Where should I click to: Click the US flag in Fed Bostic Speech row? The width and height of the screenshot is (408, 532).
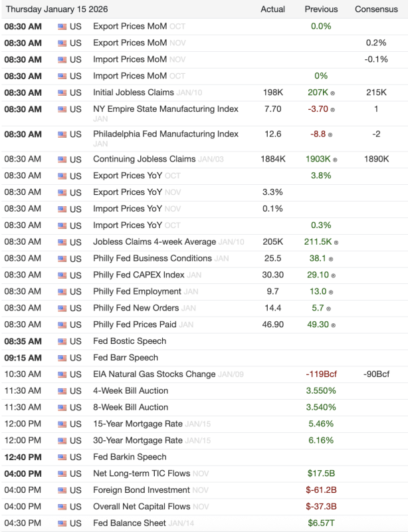[62, 342]
